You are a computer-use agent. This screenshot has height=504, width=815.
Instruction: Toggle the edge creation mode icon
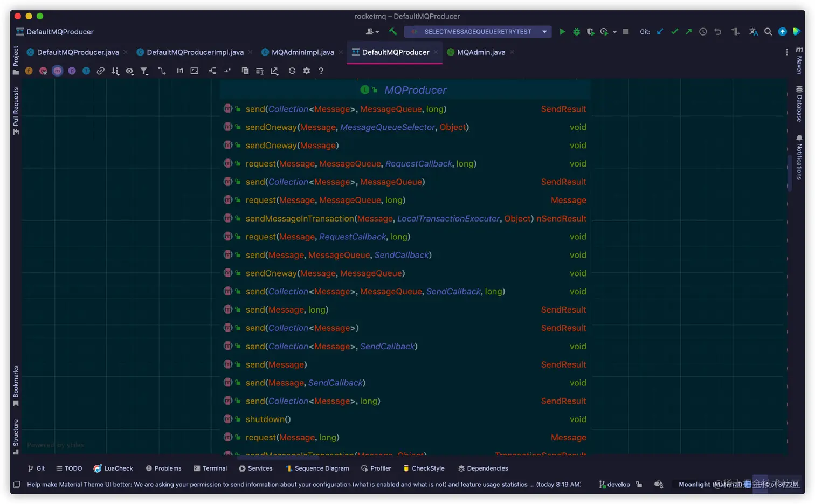(x=162, y=71)
